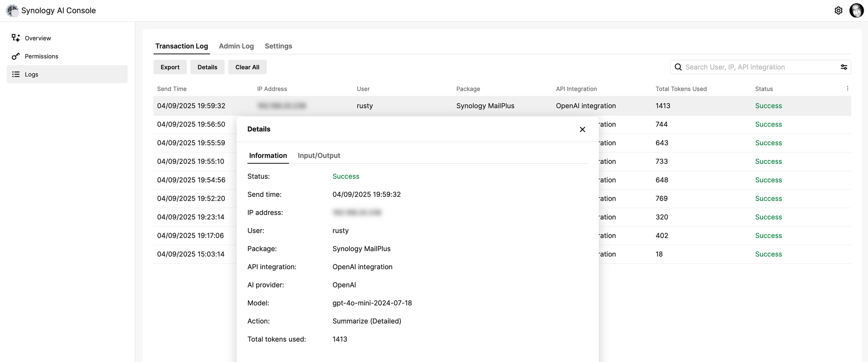
Task: Click the Export button
Action: 170,67
